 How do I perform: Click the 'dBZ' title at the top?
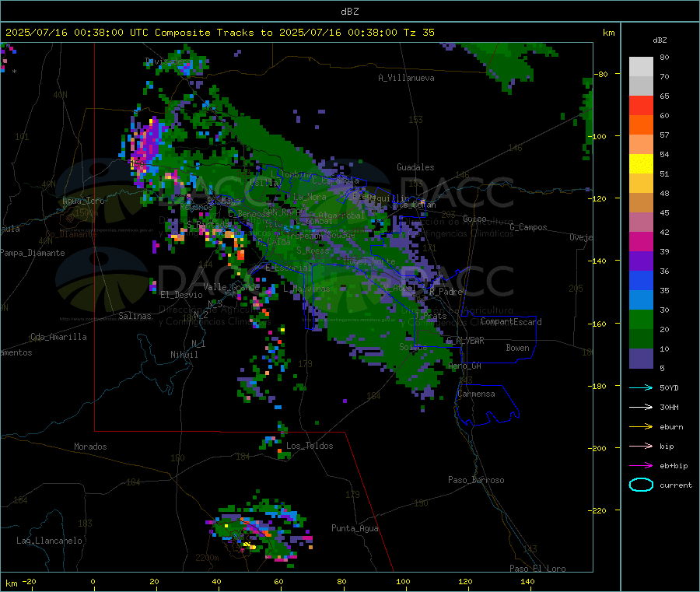(x=349, y=12)
